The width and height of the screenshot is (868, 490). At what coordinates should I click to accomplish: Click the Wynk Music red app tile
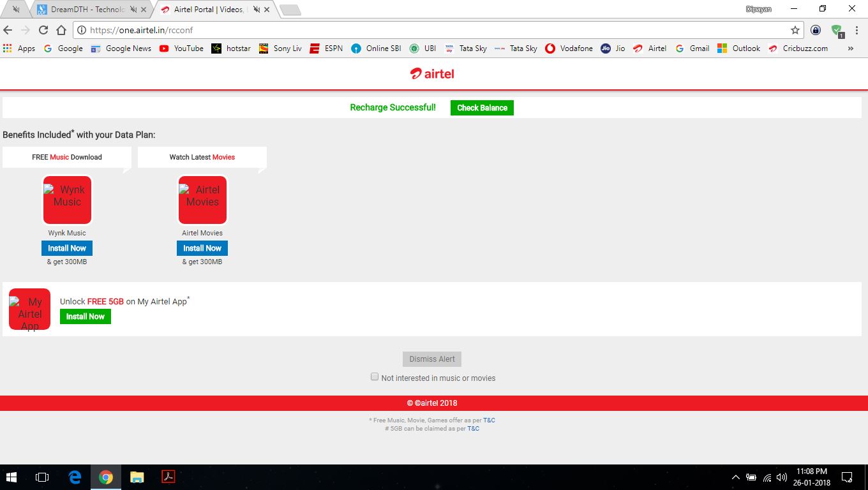(x=68, y=200)
